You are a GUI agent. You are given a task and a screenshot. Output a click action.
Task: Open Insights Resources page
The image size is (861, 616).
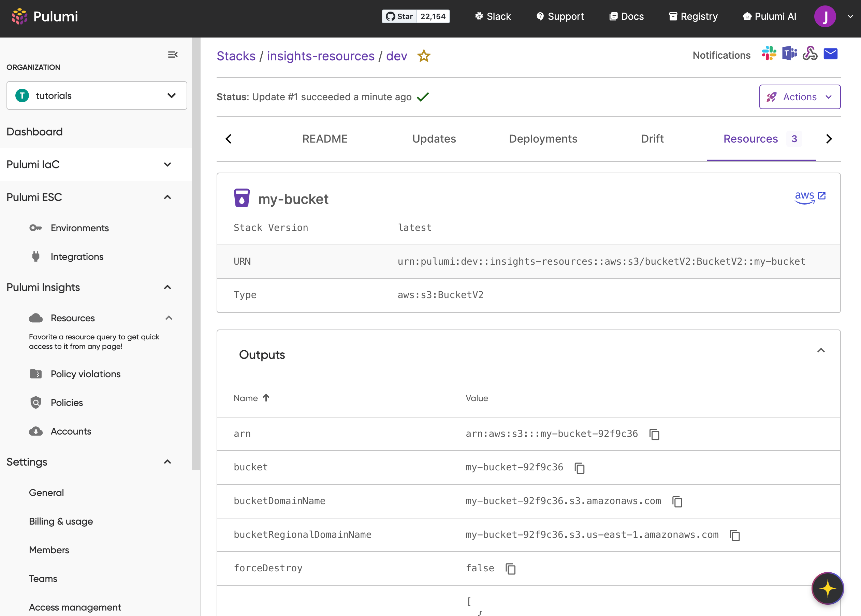coord(73,318)
